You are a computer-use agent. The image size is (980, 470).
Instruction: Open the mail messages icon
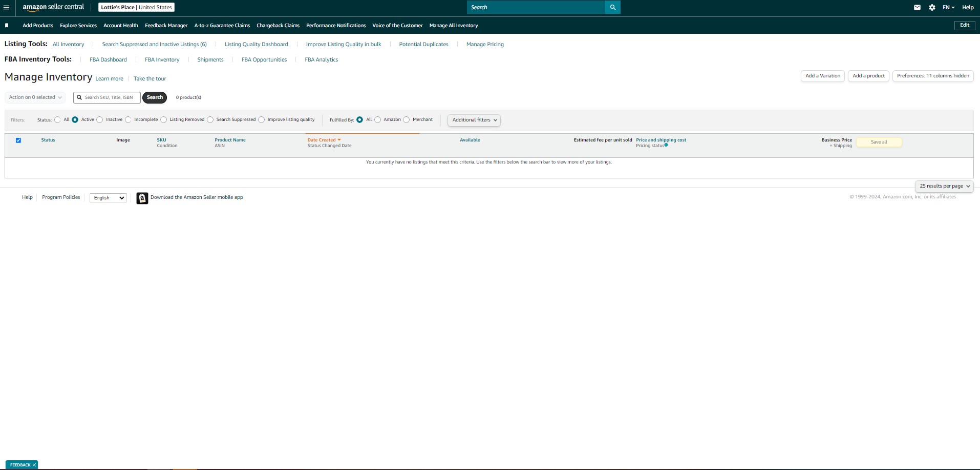click(x=917, y=7)
